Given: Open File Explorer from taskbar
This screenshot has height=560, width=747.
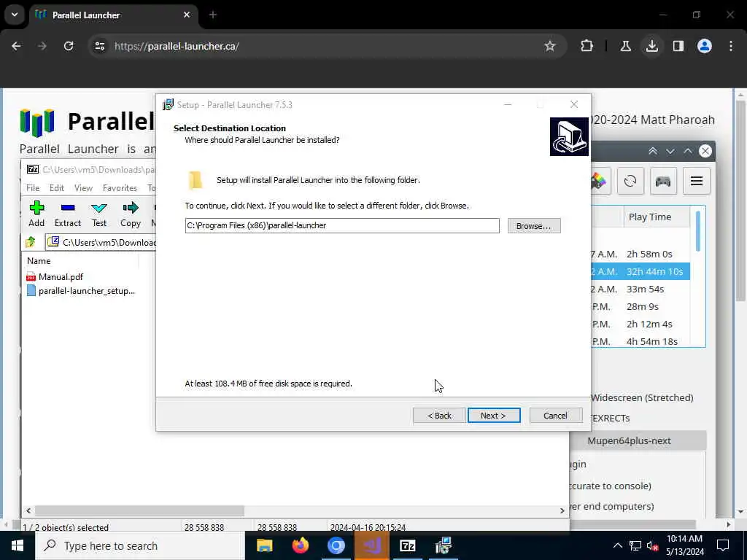Looking at the screenshot, I should point(264,545).
